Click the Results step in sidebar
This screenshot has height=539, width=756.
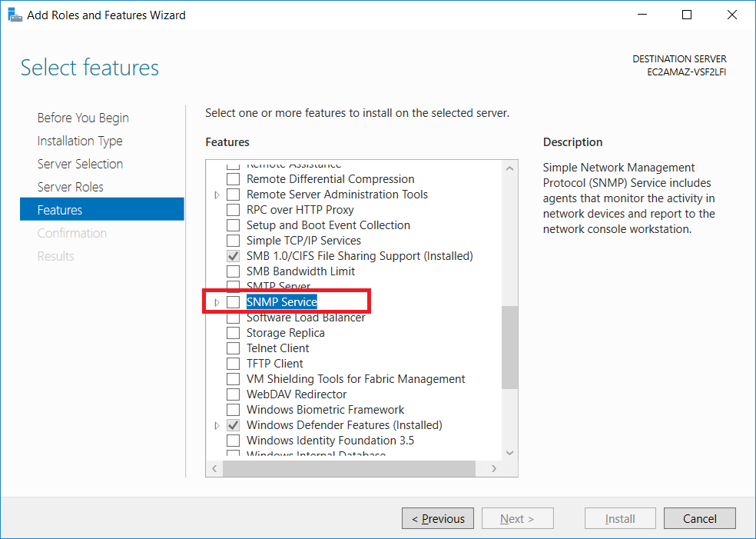[x=56, y=256]
